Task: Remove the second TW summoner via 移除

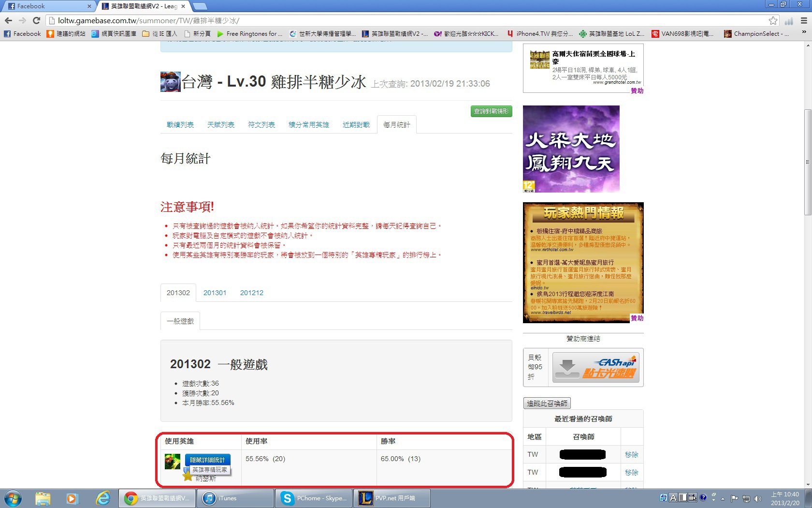Action: tap(631, 473)
